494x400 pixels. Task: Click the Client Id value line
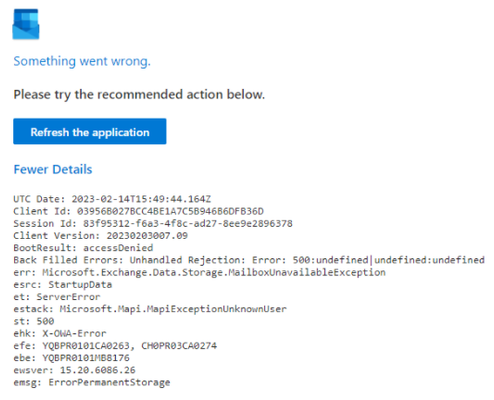(138, 211)
